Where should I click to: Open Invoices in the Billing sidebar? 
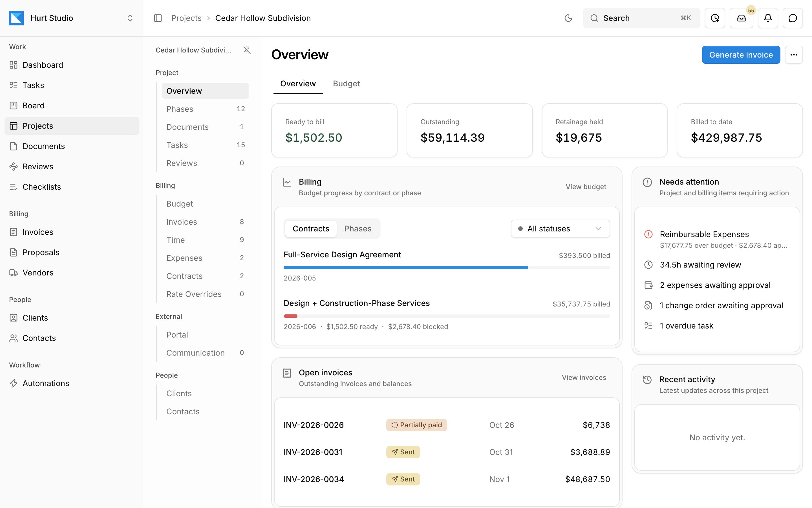[72, 232]
